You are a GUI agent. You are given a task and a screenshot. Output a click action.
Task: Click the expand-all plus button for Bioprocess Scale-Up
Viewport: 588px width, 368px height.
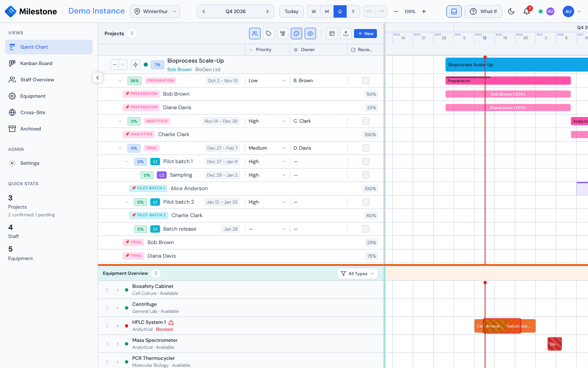(x=123, y=65)
